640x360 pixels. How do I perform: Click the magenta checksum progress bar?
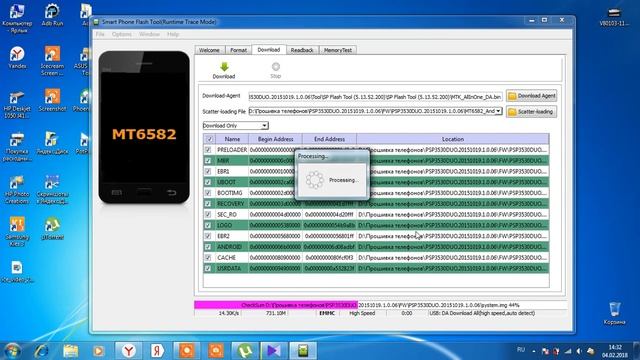pos(276,305)
